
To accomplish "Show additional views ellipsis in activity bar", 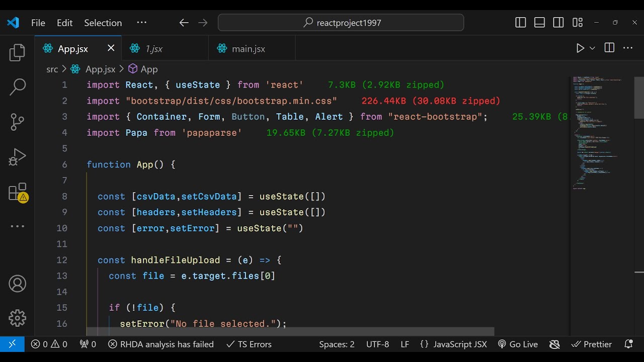I will 17,226.
